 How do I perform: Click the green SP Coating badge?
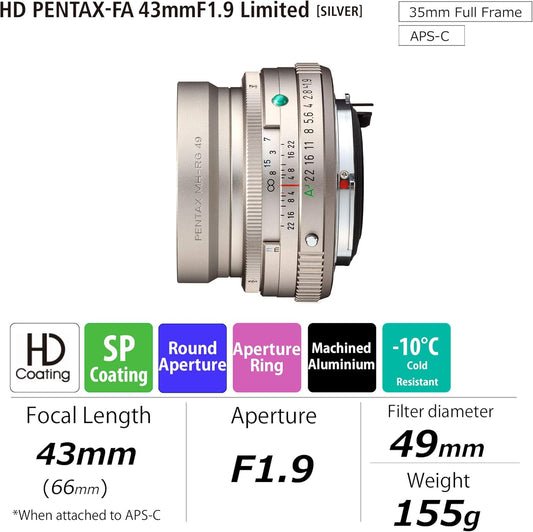119,358
